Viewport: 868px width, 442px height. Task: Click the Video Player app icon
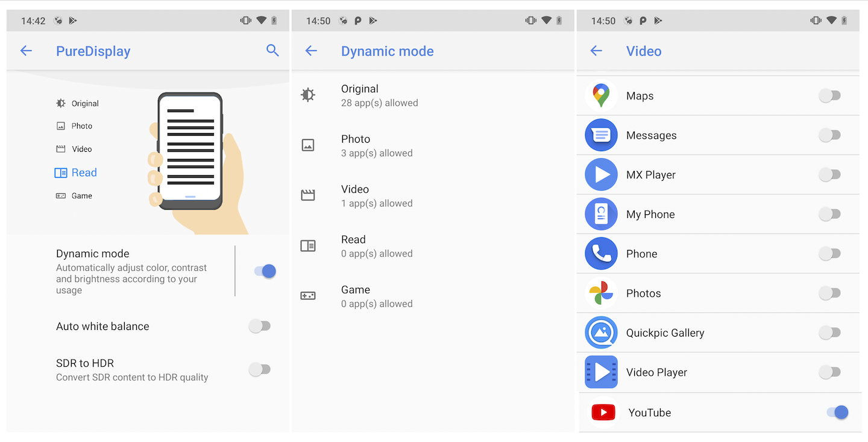[601, 372]
